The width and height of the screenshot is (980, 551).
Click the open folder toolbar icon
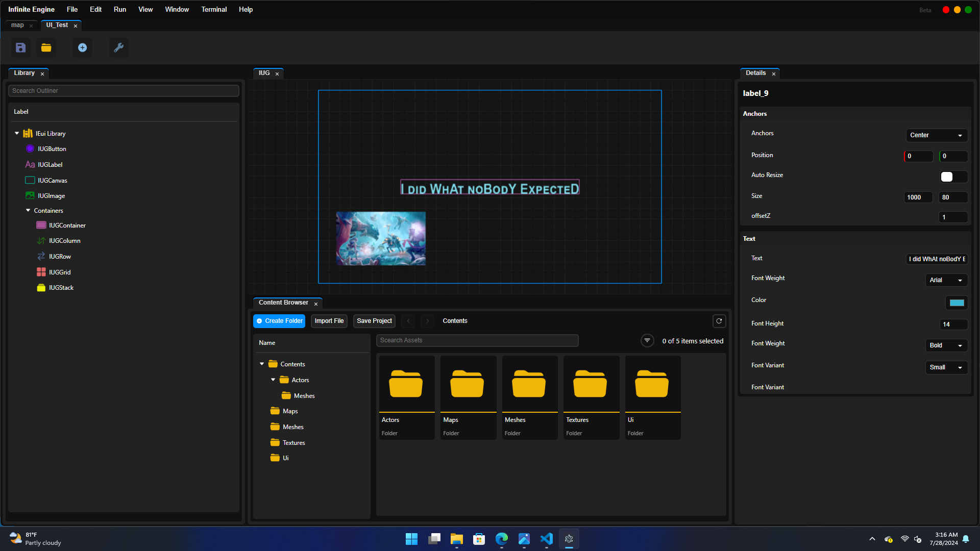46,47
